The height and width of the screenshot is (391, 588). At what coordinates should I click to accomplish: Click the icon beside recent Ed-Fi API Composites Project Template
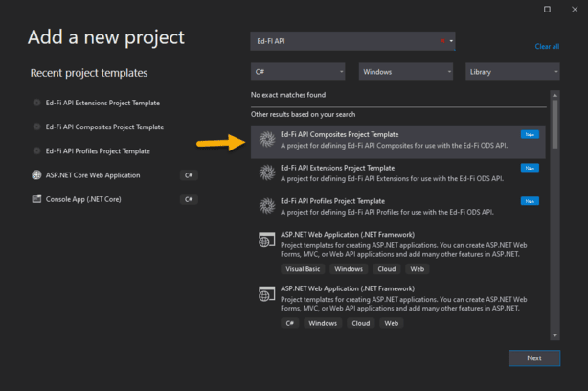pos(36,126)
